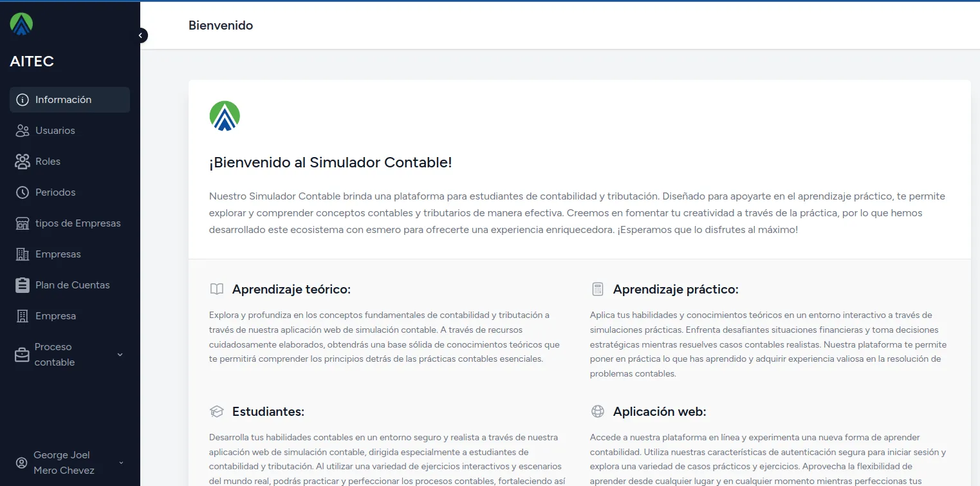Screen dimensions: 980x486
Task: Click the tipos de Empresas store icon
Action: (23, 223)
